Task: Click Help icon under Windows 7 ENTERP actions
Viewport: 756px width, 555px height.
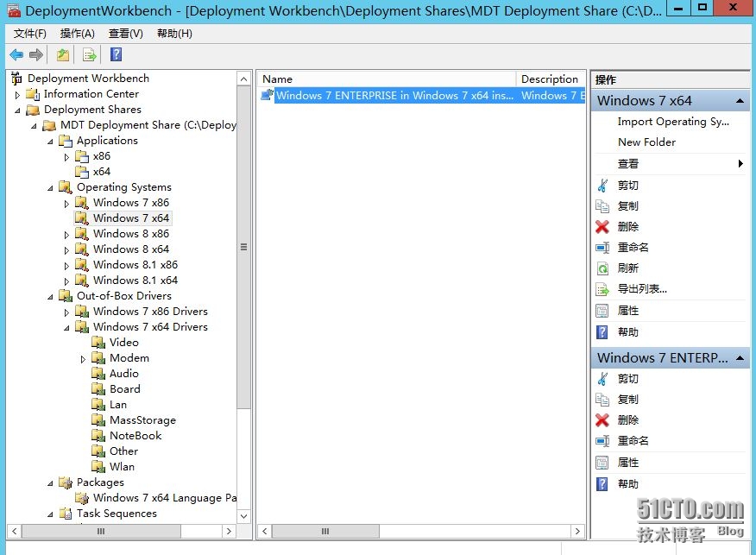Action: click(602, 484)
